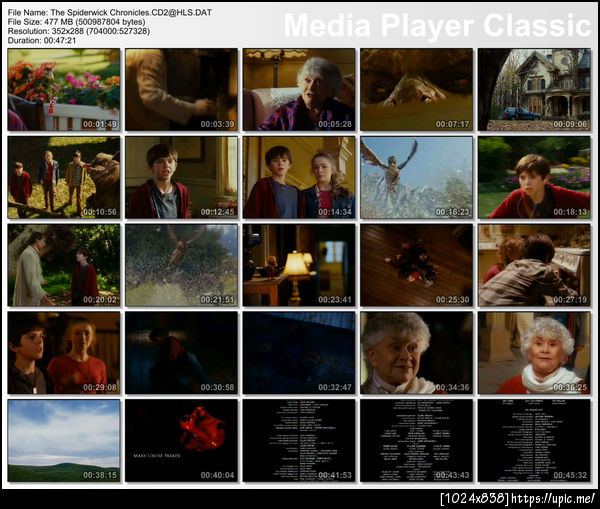Viewport: 600px width, 509px height.
Task: Open the dark thumbnail at 00:30:58
Action: (181, 353)
